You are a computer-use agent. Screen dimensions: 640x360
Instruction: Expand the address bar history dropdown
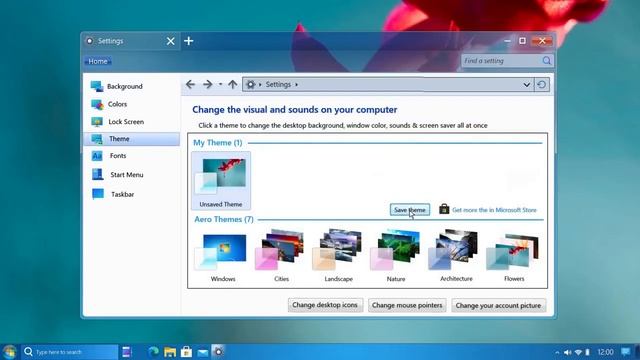click(x=527, y=84)
